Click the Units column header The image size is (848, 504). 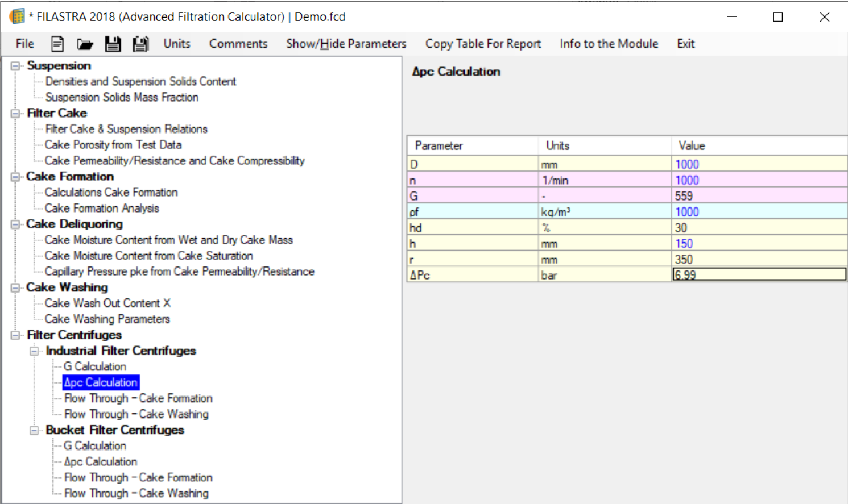coord(605,146)
